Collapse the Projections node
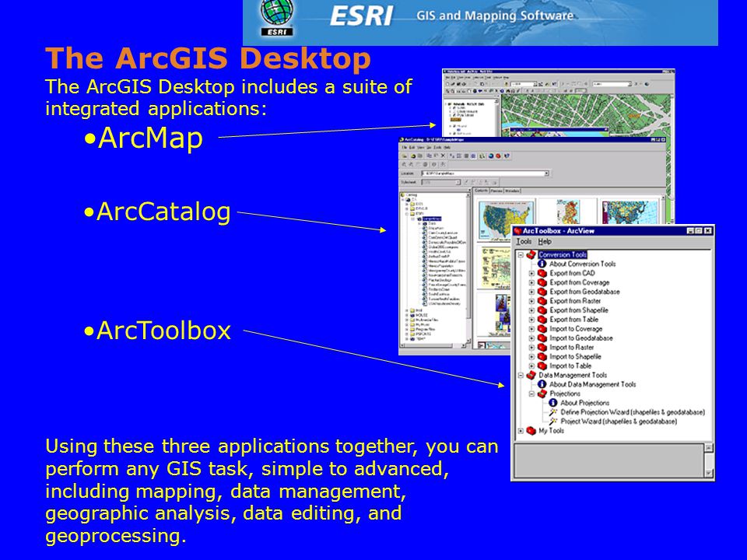The height and width of the screenshot is (560, 747). [x=531, y=394]
